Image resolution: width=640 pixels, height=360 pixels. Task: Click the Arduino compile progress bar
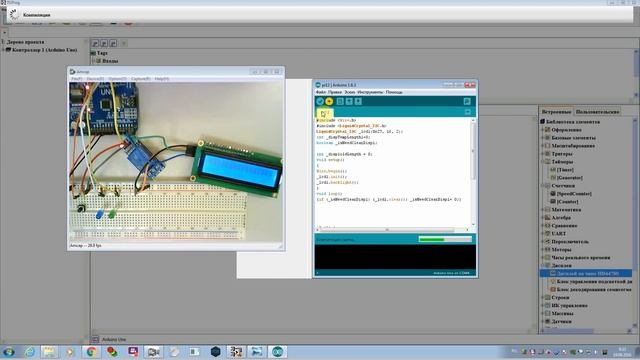445,240
